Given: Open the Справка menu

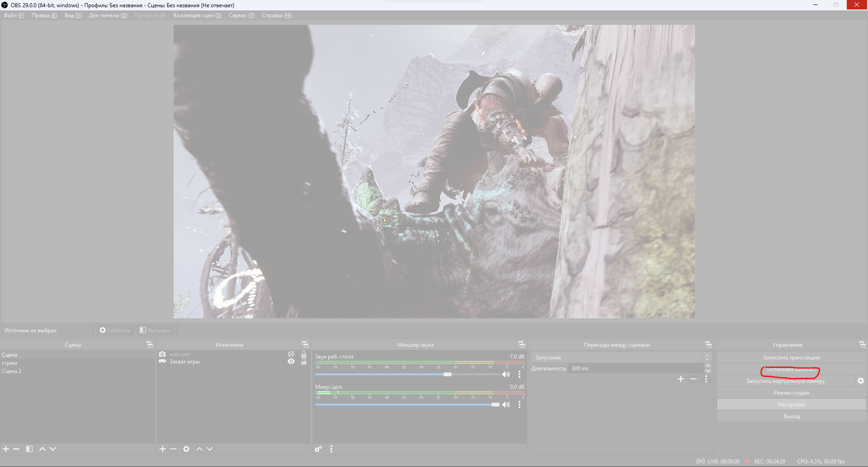Looking at the screenshot, I should pos(277,15).
